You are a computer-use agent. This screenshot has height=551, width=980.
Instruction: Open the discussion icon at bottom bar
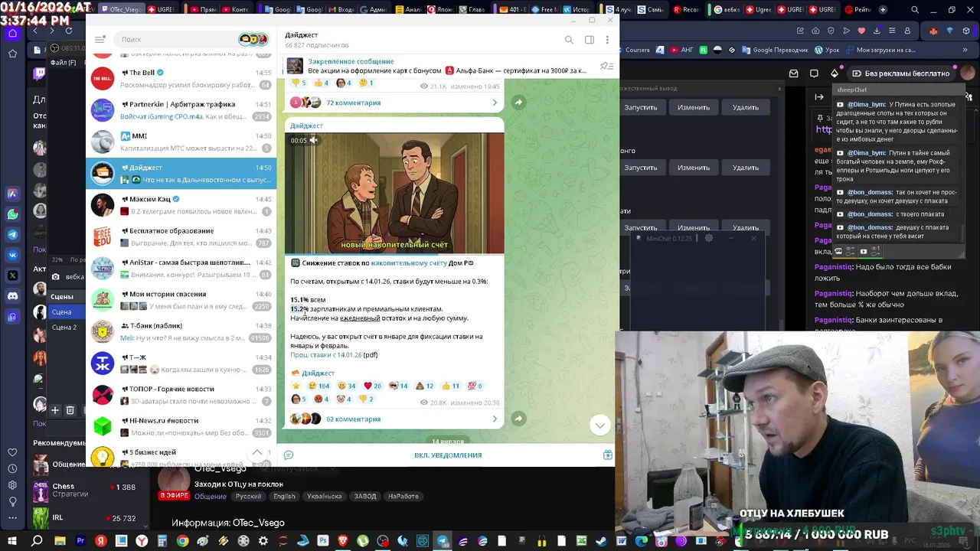coord(289,455)
